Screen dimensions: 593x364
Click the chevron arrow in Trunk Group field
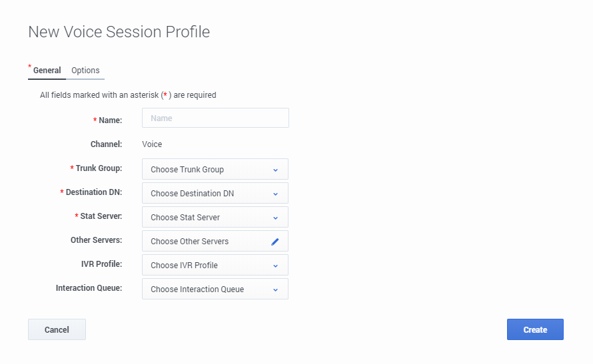click(275, 170)
